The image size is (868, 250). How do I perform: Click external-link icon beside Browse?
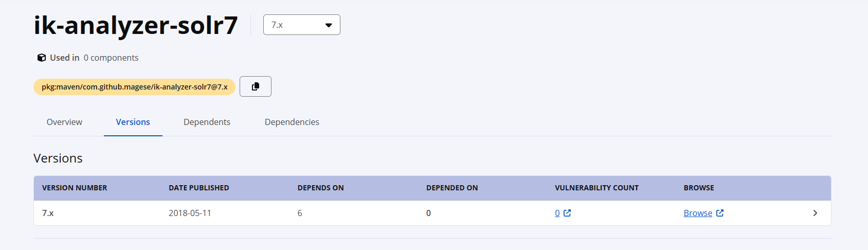click(x=720, y=213)
